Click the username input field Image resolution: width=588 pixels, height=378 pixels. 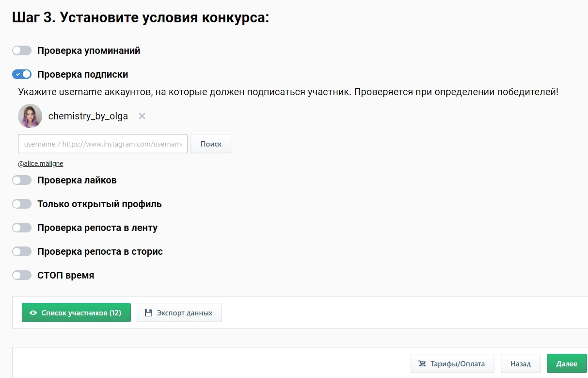[x=102, y=144]
